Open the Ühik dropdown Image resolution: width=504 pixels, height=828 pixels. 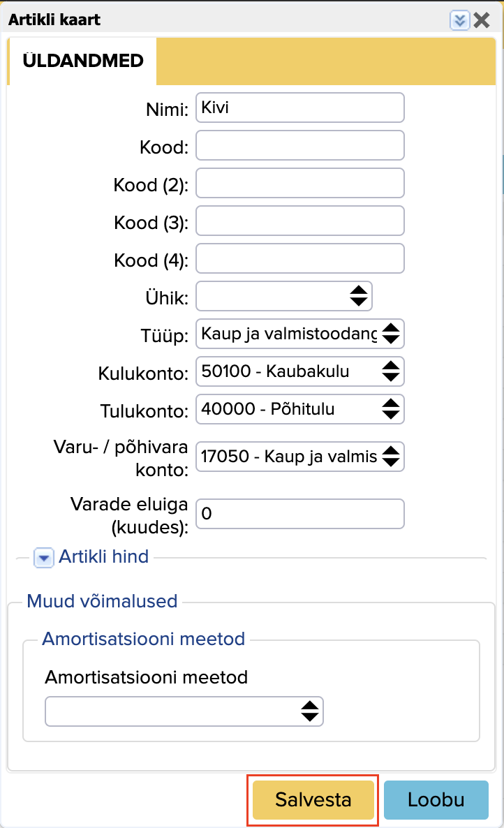tap(285, 296)
